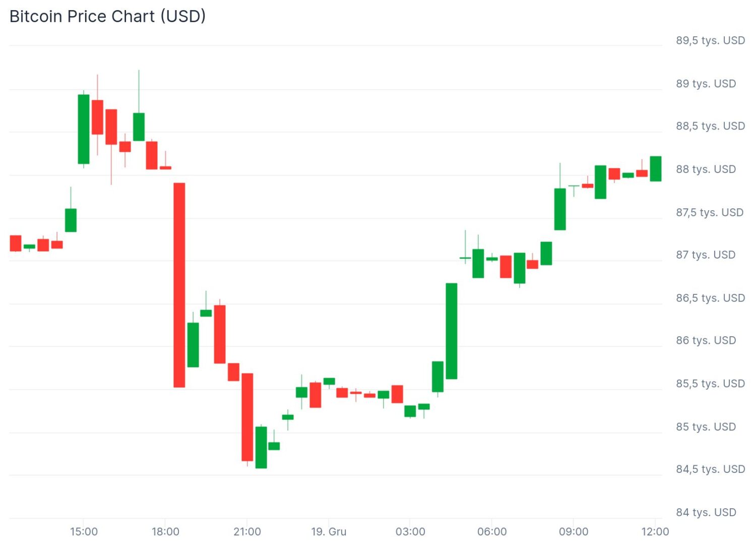Image resolution: width=756 pixels, height=552 pixels.
Task: Click the tallest red candlestick after 18:00
Action: pyautogui.click(x=179, y=285)
